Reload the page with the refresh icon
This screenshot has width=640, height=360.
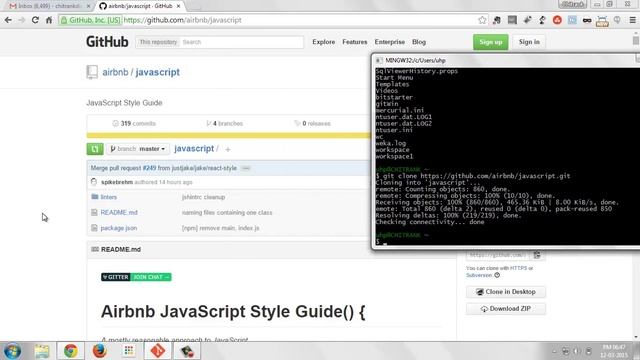click(35, 20)
